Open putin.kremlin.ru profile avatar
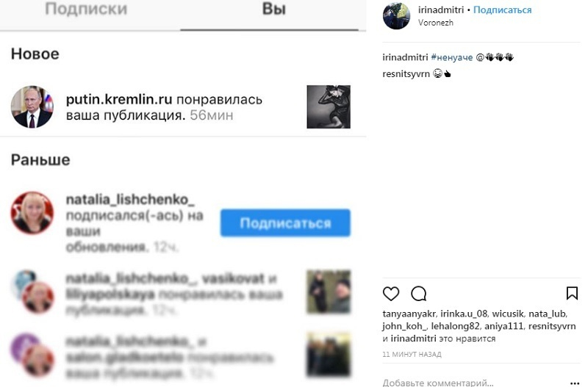588x387 pixels. tap(32, 106)
